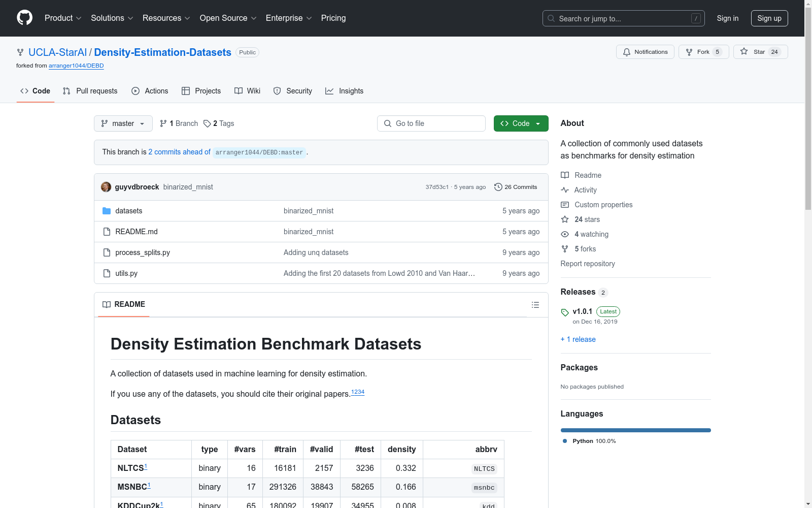Open the Projects tab
This screenshot has width=812, height=508.
point(201,91)
